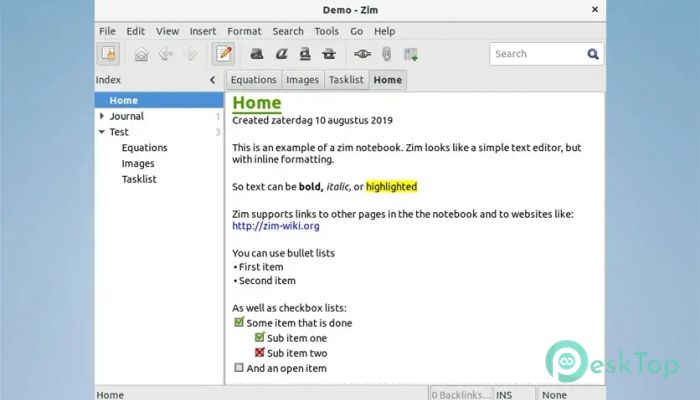Toggle the index side pane icon
The width and height of the screenshot is (700, 400).
click(108, 54)
